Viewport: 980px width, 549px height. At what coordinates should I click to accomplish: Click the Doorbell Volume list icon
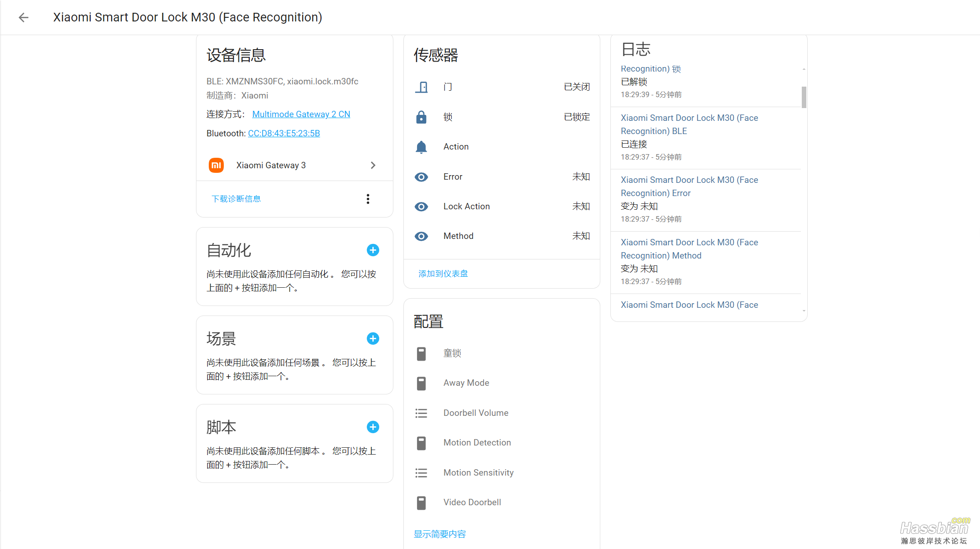421,413
